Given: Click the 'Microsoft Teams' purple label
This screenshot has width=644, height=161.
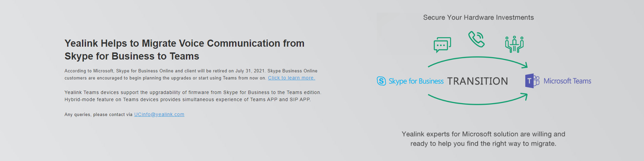Looking at the screenshot, I should point(567,81).
